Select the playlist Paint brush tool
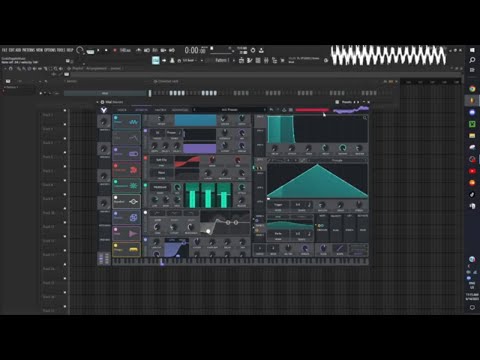 [23, 68]
